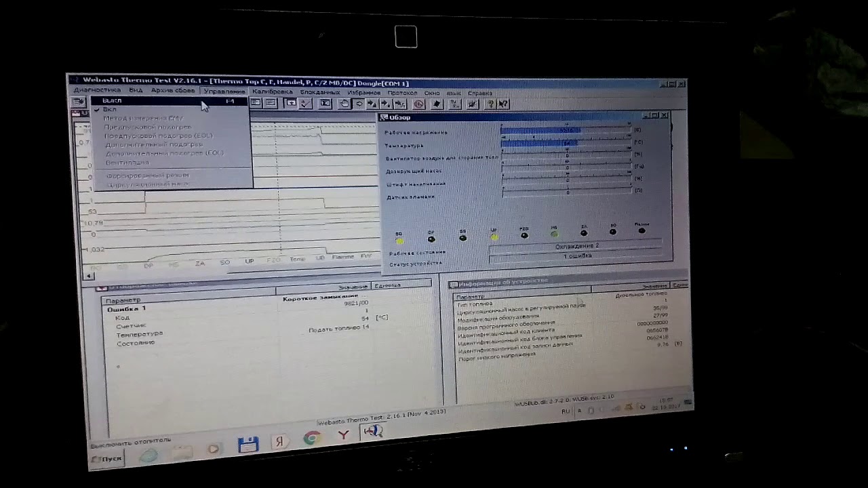868x488 pixels.
Task: Click the yellow UP indicator lamp
Action: coord(494,237)
